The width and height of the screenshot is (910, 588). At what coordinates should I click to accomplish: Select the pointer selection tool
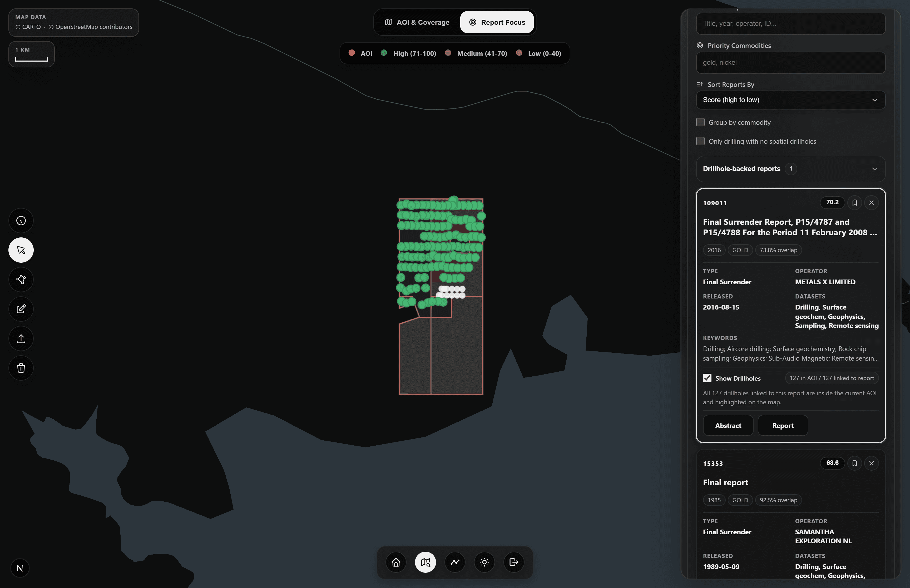pos(21,250)
